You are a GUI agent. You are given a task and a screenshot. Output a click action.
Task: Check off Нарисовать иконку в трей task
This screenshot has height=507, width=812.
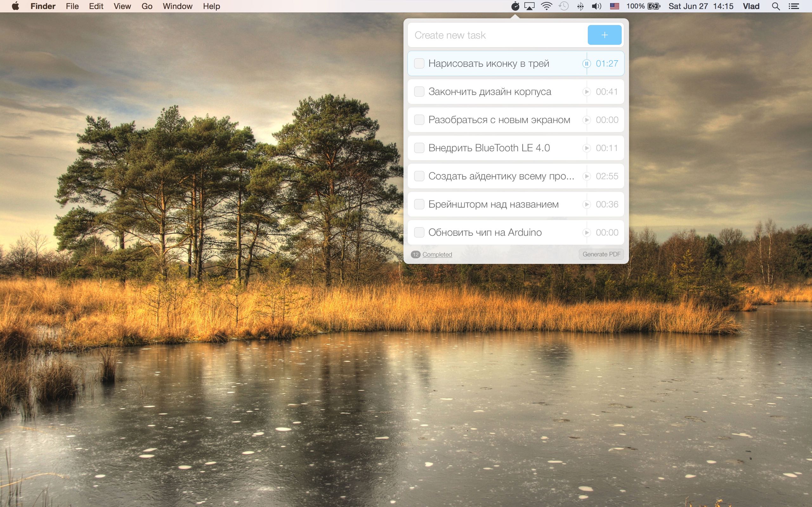(x=419, y=63)
